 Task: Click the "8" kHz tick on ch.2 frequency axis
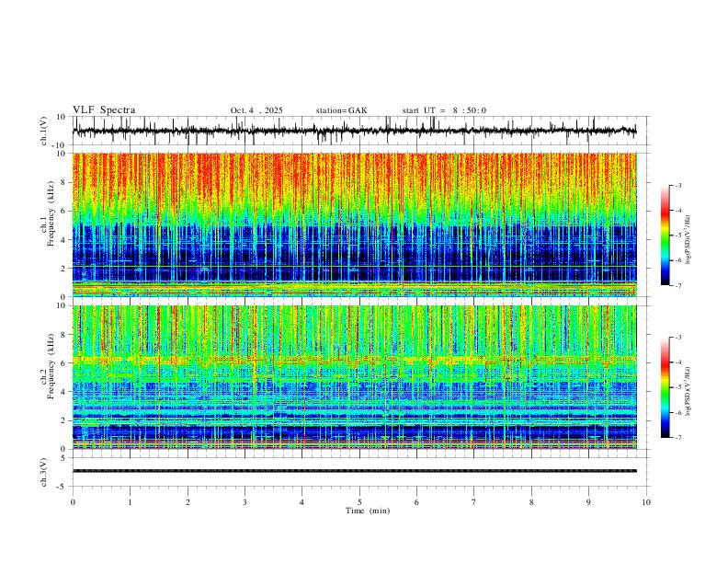click(64, 335)
